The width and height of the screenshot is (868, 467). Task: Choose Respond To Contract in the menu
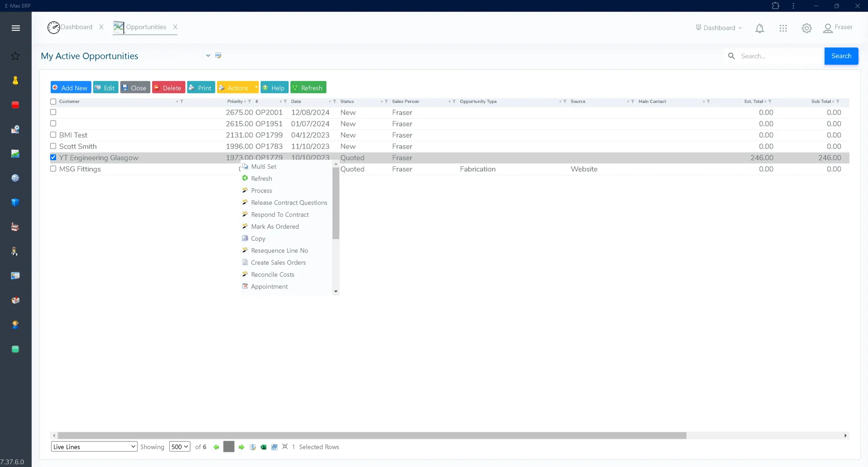pyautogui.click(x=280, y=215)
